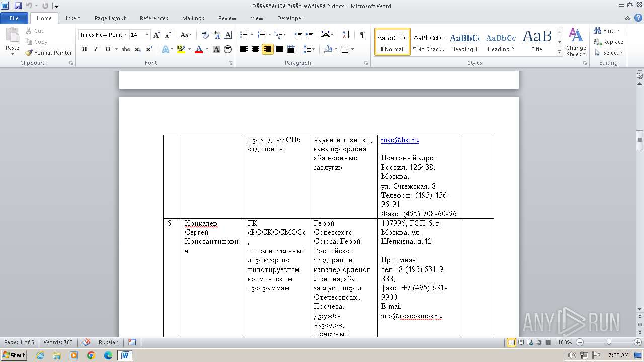Switch to Full Screen Reading view
644x362 pixels.
coord(520,342)
